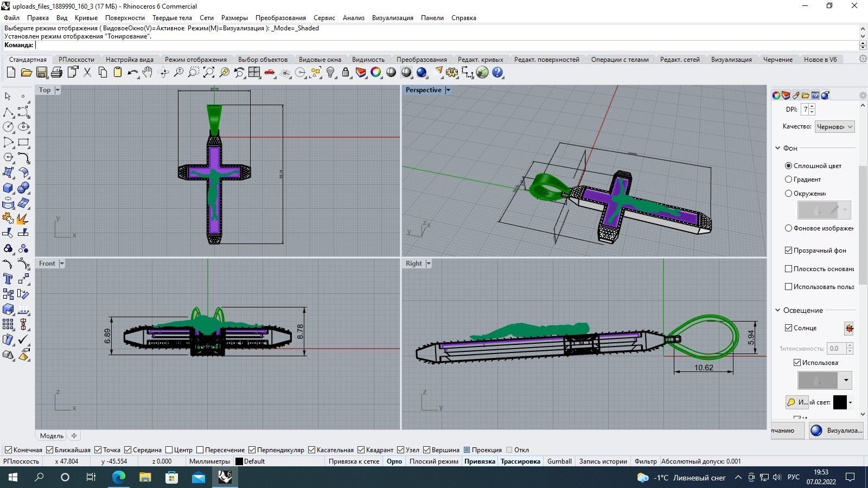This screenshot has height=488, width=868.
Task: Open file using the folder icon
Action: coord(26,72)
